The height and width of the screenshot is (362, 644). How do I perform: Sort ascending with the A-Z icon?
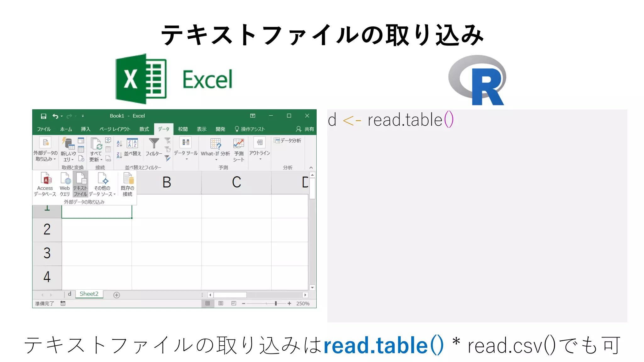[x=119, y=144]
